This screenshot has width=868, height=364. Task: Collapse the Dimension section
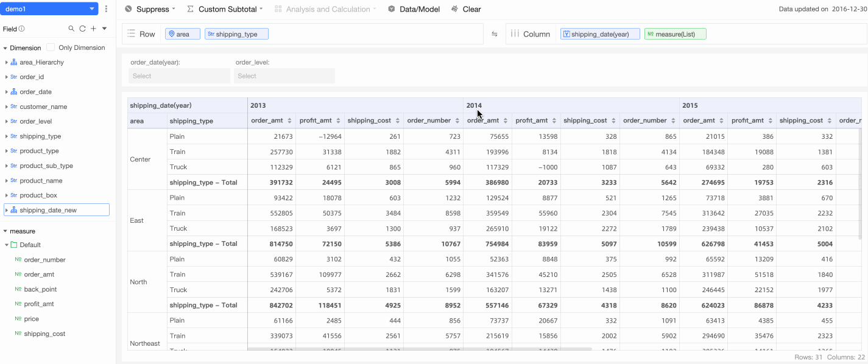click(x=5, y=48)
